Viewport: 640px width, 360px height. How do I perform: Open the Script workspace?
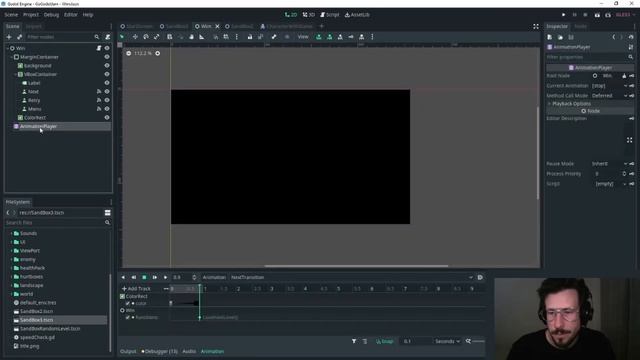click(329, 15)
